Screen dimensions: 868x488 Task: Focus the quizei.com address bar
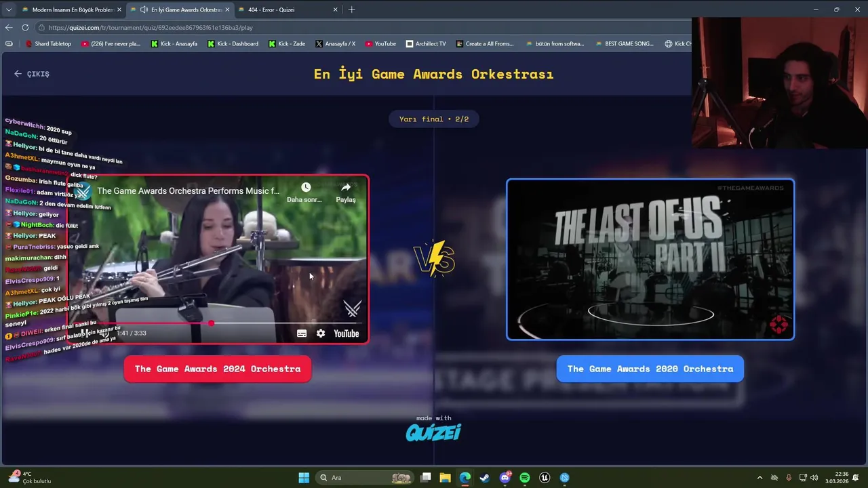366,28
